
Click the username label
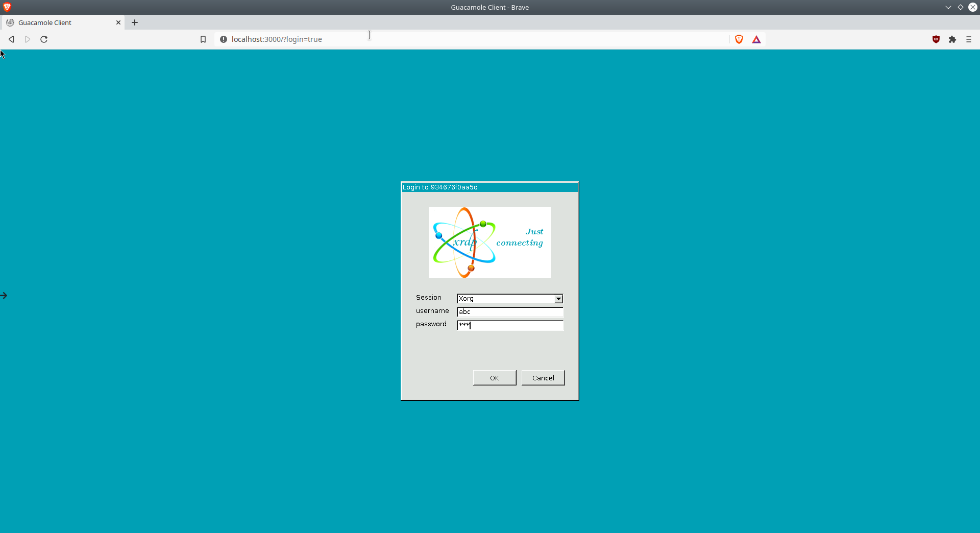[432, 311]
